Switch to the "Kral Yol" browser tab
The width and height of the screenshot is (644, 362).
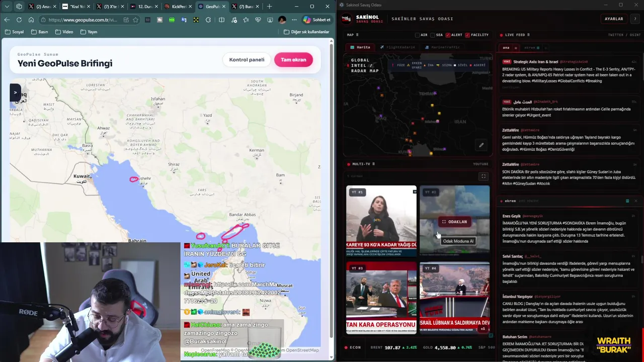coord(77,7)
